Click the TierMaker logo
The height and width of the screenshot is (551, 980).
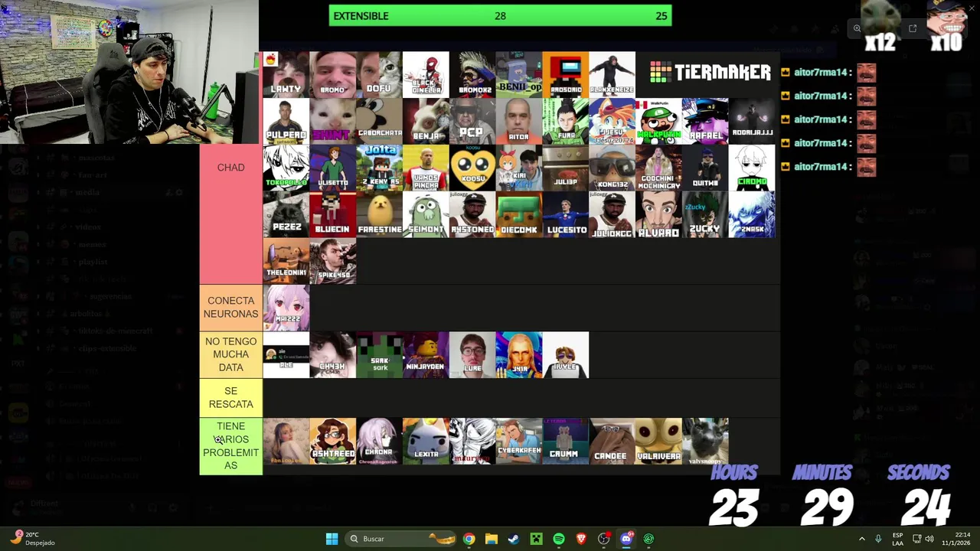coord(710,73)
